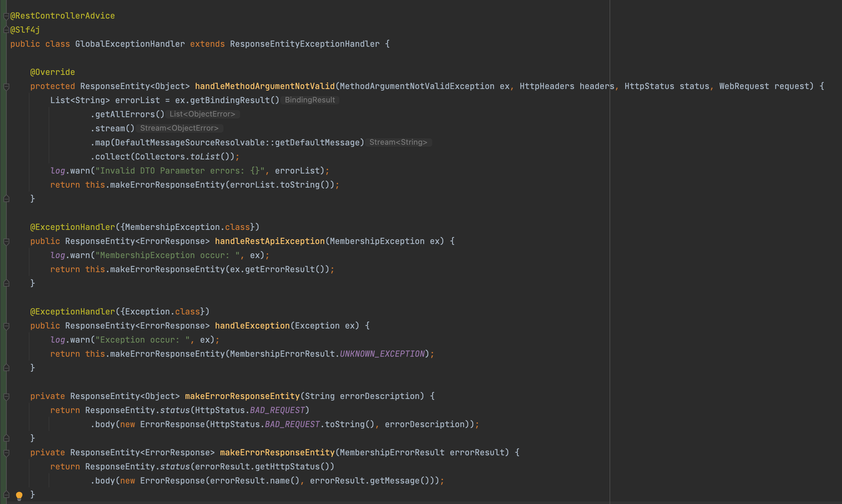Click the GlobalExceptionHandler class name
The image size is (842, 504).
pos(130,44)
